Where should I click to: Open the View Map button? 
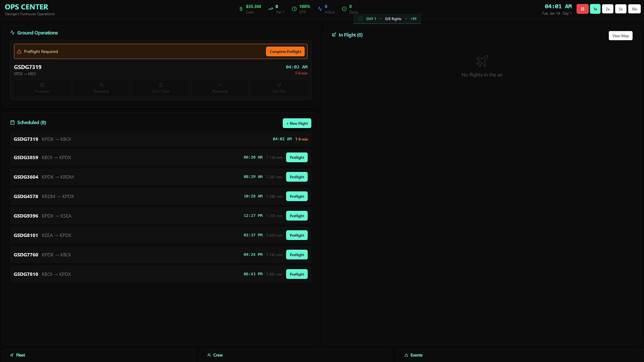(620, 36)
